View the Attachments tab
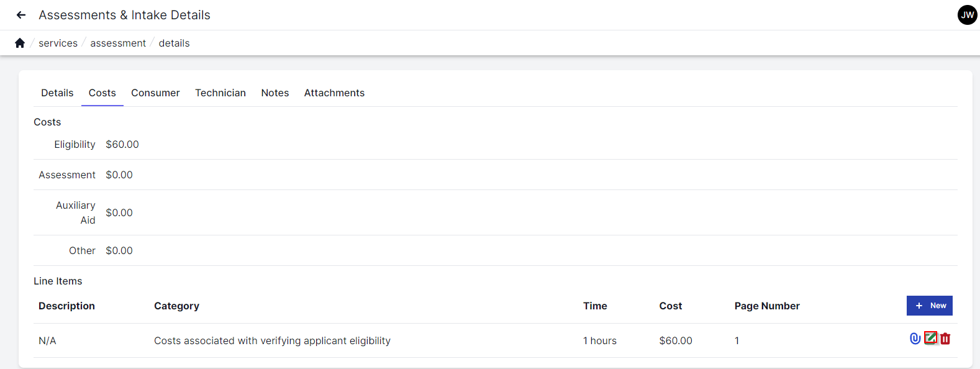 pyautogui.click(x=334, y=93)
